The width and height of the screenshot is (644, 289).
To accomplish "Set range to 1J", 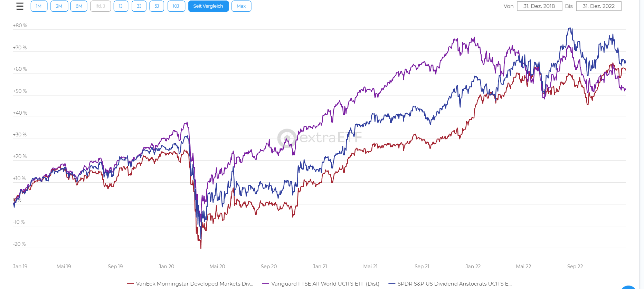I will tap(121, 6).
